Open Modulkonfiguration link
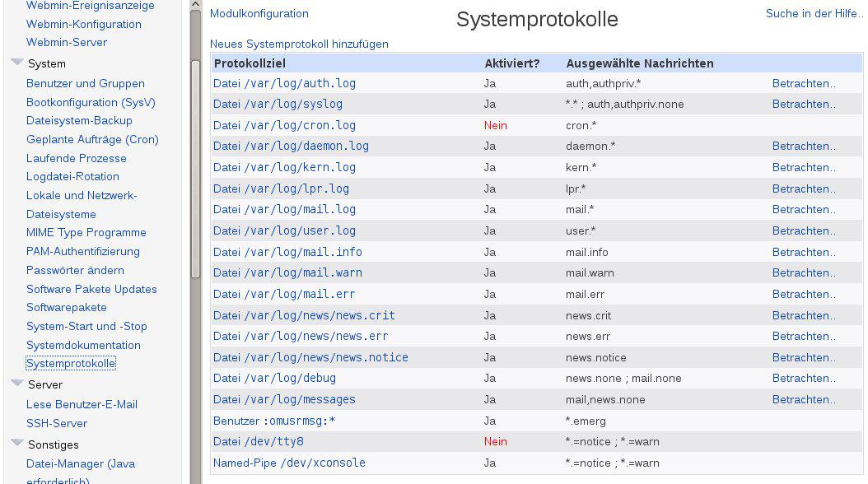 [x=259, y=14]
